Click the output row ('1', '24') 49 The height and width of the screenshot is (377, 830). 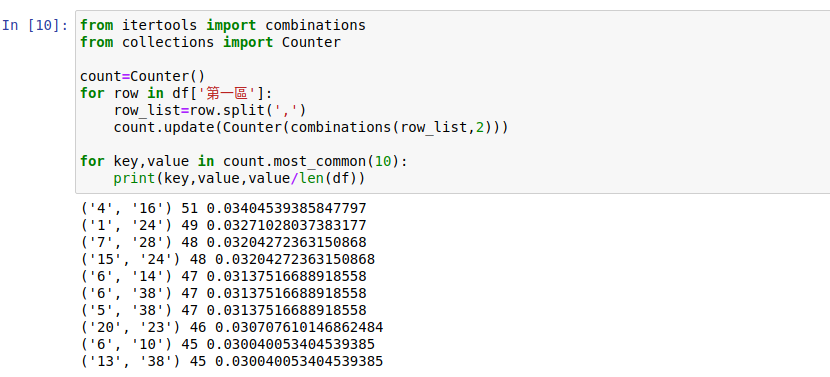point(223,226)
